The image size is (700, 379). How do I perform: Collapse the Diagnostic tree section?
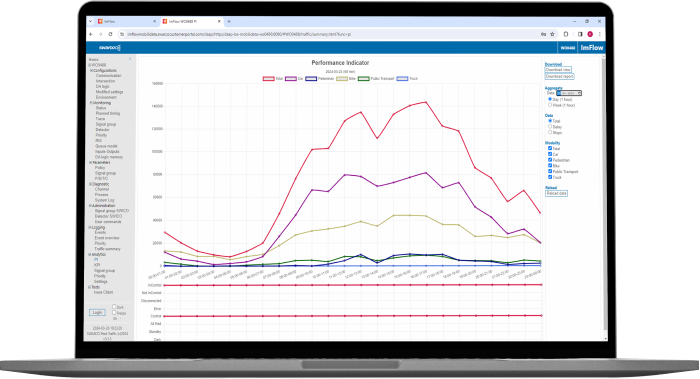click(91, 184)
